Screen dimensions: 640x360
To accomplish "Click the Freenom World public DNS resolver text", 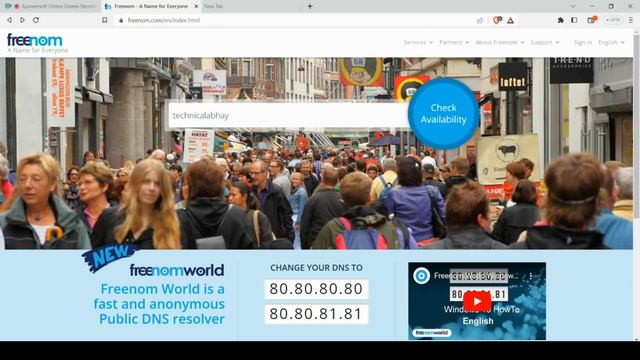I will click(x=159, y=304).
